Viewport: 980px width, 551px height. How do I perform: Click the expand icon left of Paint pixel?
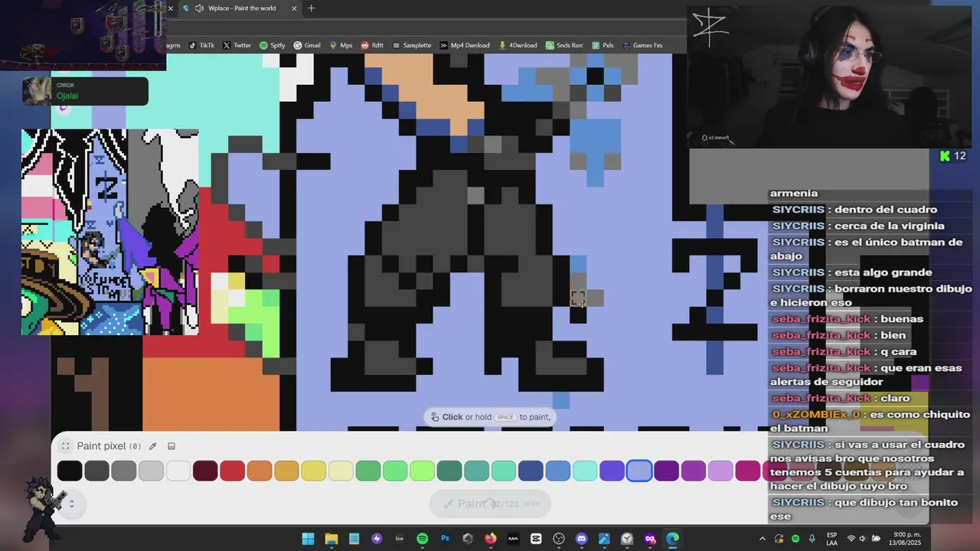[x=65, y=446]
